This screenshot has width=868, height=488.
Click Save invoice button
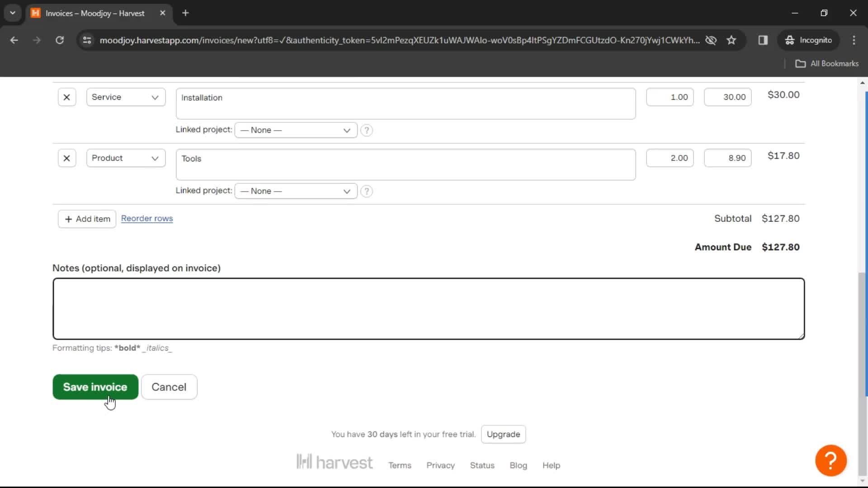click(95, 387)
